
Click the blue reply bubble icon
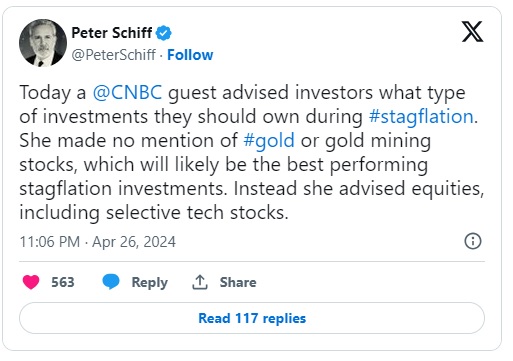(x=111, y=282)
